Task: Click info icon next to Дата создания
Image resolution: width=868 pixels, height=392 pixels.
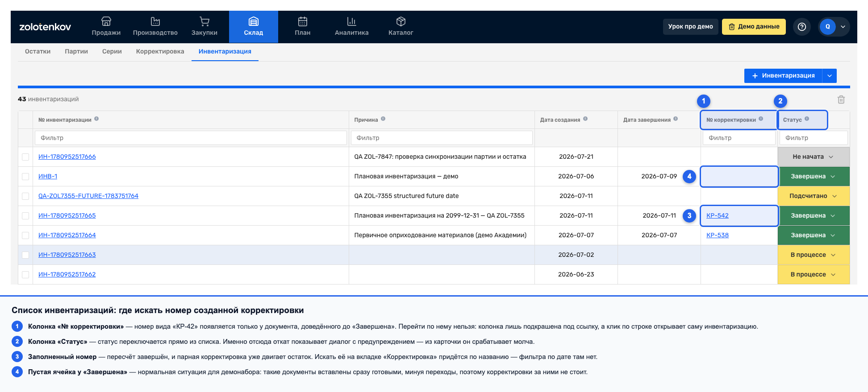Action: (x=585, y=119)
